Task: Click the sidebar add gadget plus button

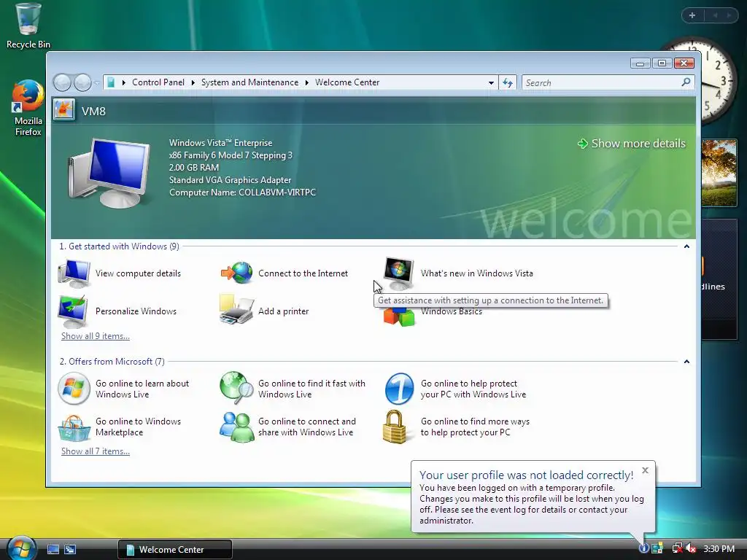Action: pos(692,15)
